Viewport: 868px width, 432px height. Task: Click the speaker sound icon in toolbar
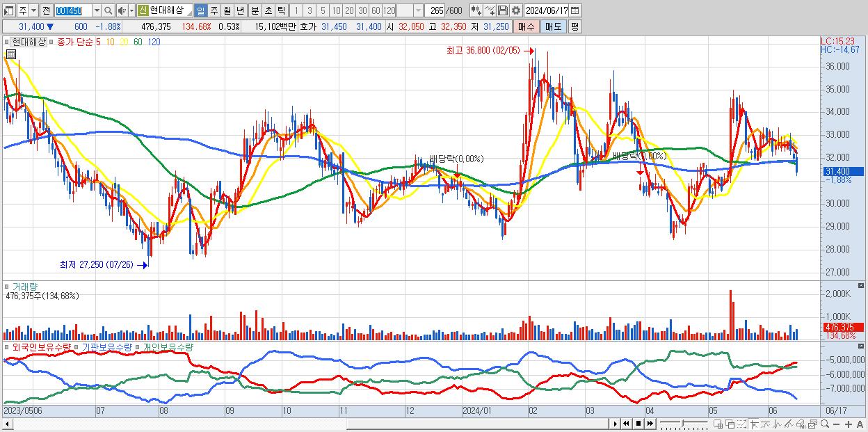(122, 10)
